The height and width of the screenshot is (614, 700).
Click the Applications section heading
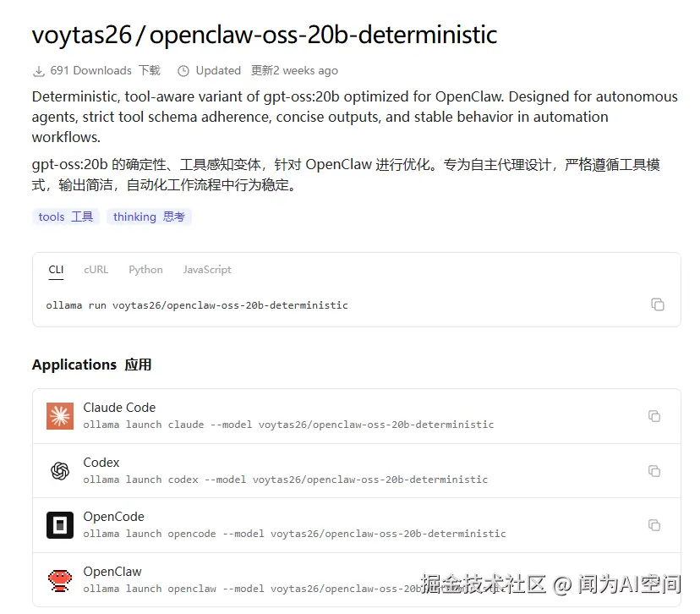point(91,365)
